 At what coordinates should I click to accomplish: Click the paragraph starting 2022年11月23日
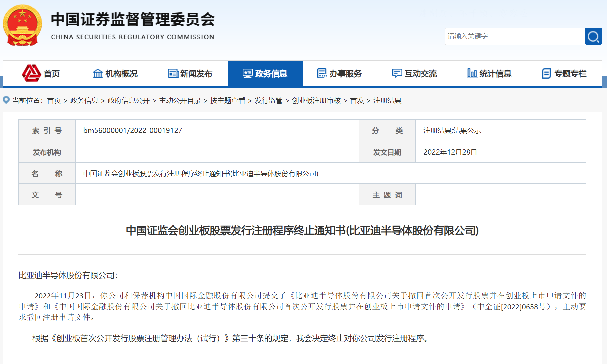point(302,306)
